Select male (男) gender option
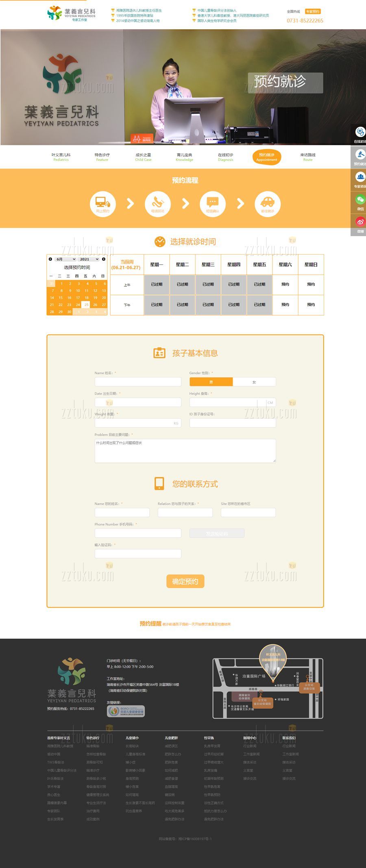Image resolution: width=366 pixels, height=868 pixels. tap(211, 382)
